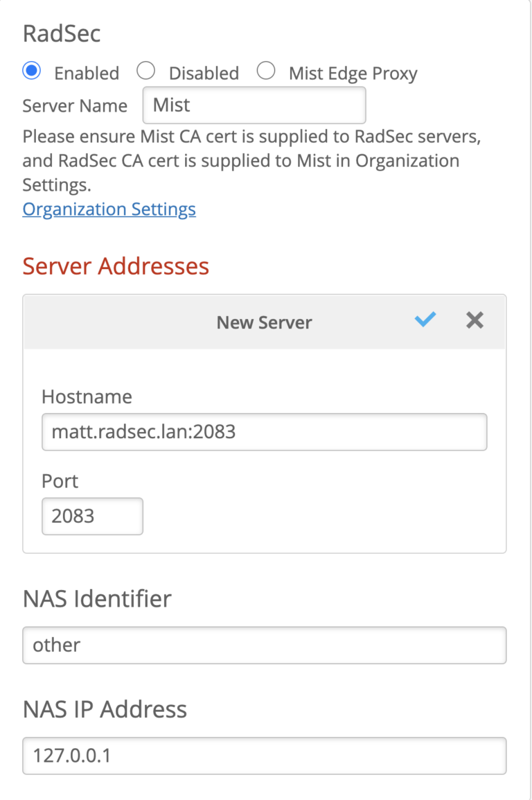Click the Mist CA cert instruction paragraph
This screenshot has height=800, width=532.
coord(251,161)
